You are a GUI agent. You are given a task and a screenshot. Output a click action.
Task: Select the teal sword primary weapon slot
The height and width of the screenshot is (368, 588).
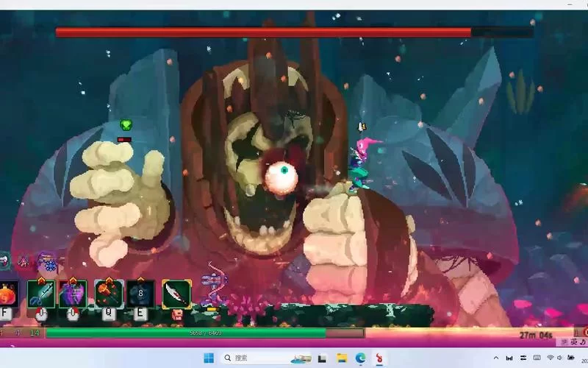41,294
